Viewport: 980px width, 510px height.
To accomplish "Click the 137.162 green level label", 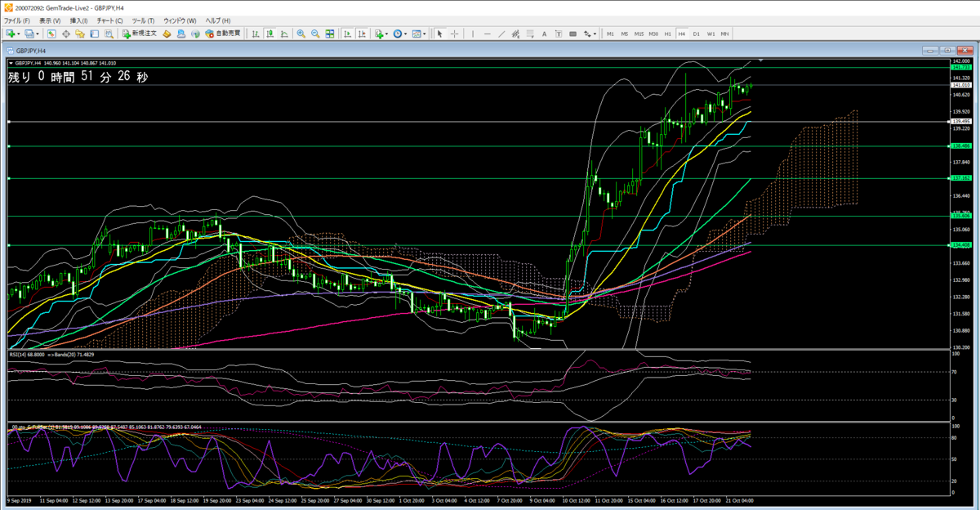I will click(960, 178).
